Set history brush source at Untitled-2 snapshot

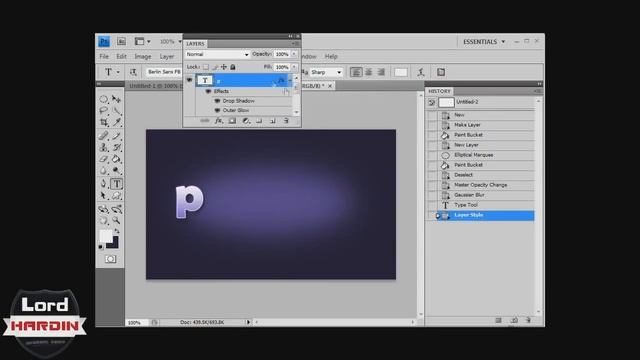pos(432,102)
